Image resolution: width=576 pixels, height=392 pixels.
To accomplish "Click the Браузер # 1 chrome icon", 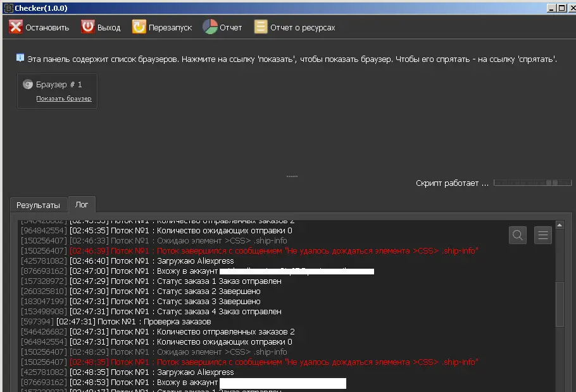I will click(28, 85).
